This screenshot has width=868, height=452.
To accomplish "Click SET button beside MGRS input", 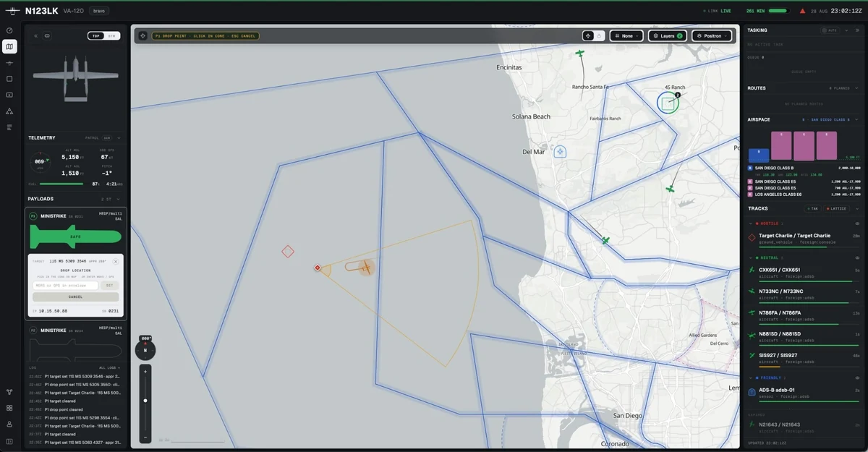I will pos(110,285).
